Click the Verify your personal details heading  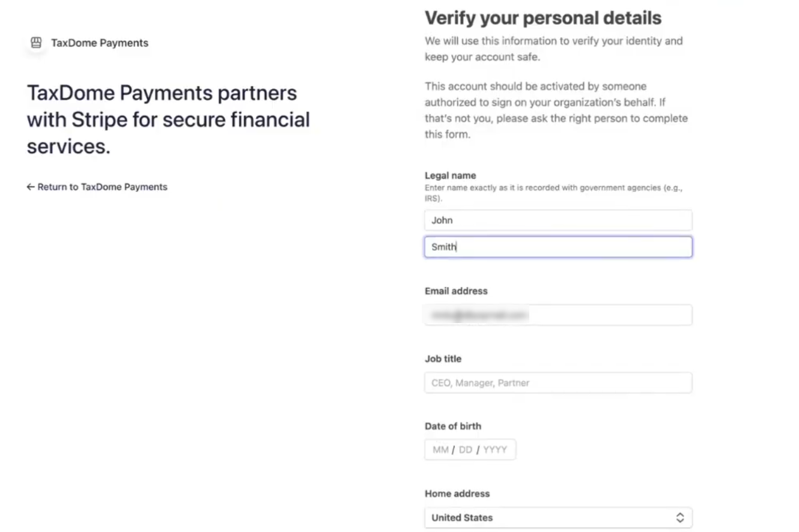pyautogui.click(x=543, y=18)
